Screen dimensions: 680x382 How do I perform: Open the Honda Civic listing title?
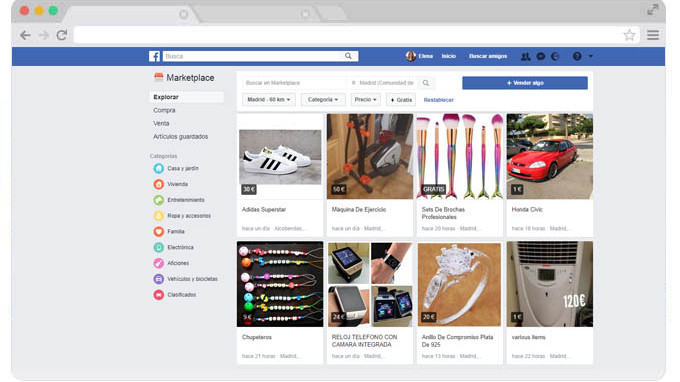(x=527, y=209)
